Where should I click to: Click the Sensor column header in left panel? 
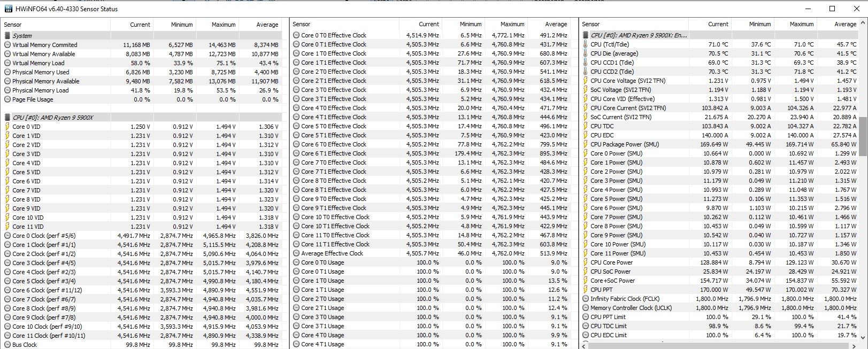click(56, 25)
